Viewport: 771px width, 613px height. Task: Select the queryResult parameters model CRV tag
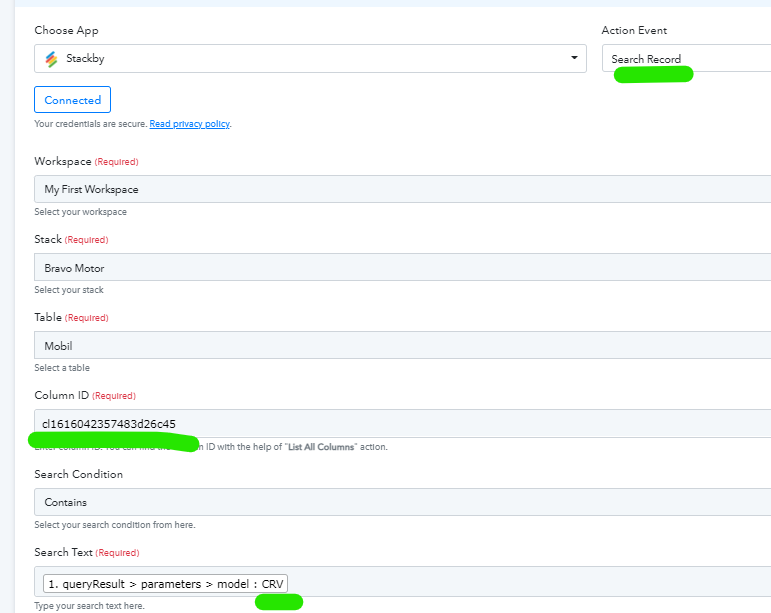coord(165,584)
